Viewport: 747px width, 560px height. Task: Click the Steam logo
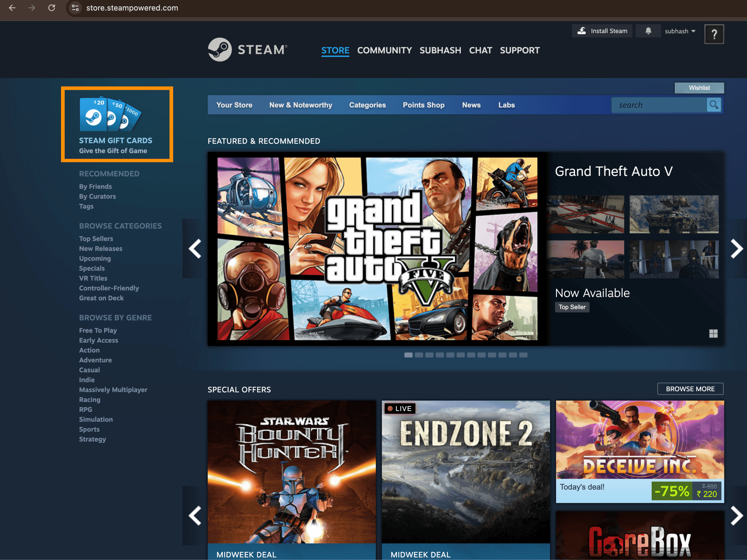coord(248,50)
